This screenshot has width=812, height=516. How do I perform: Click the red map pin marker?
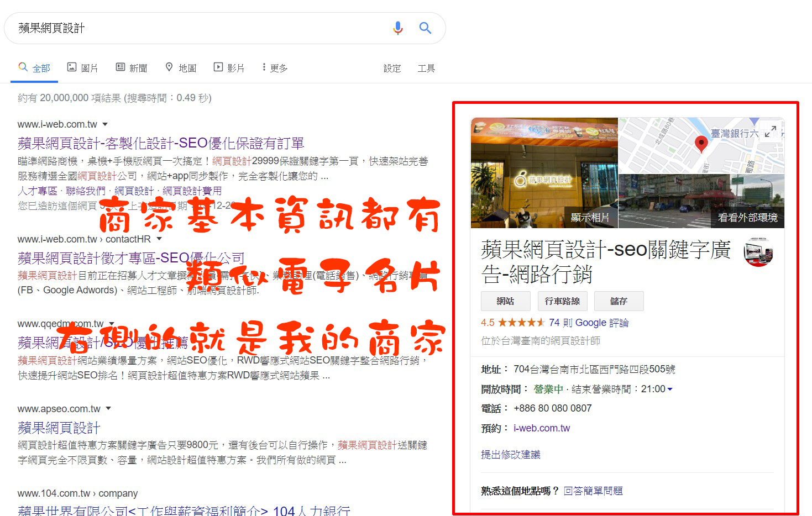coord(701,144)
